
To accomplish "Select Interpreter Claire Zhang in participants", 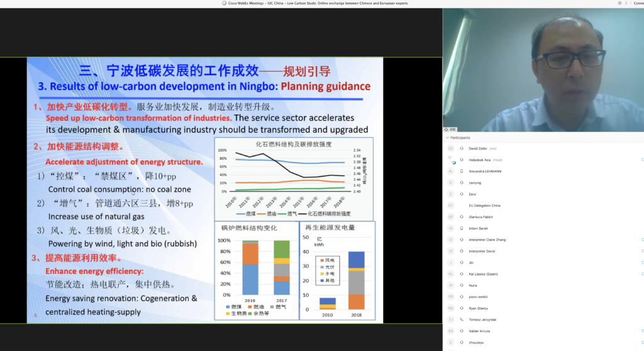I will pyautogui.click(x=487, y=240).
